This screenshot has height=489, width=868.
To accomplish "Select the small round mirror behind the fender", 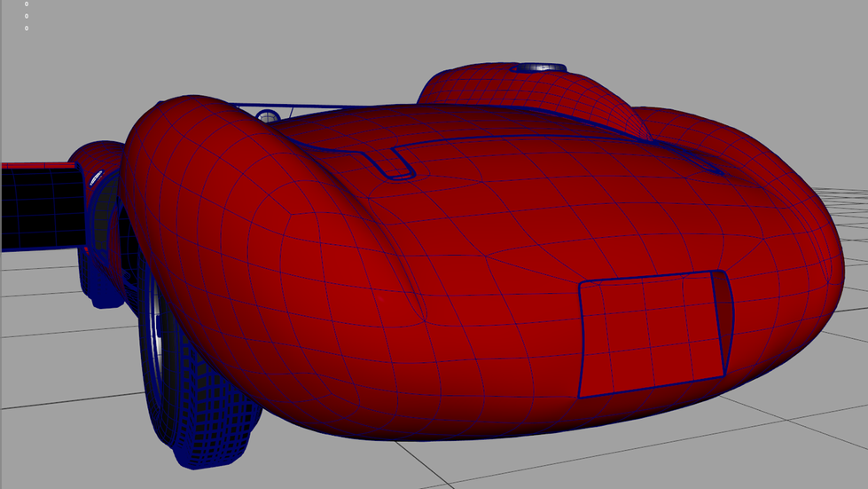I will 269,116.
